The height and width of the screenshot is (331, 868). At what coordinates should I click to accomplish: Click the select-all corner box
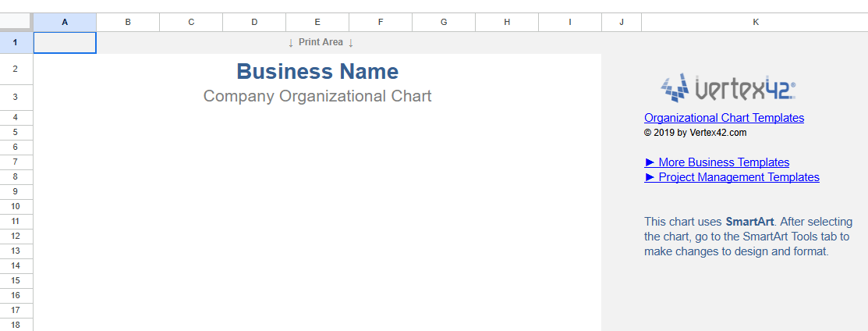pyautogui.click(x=16, y=22)
